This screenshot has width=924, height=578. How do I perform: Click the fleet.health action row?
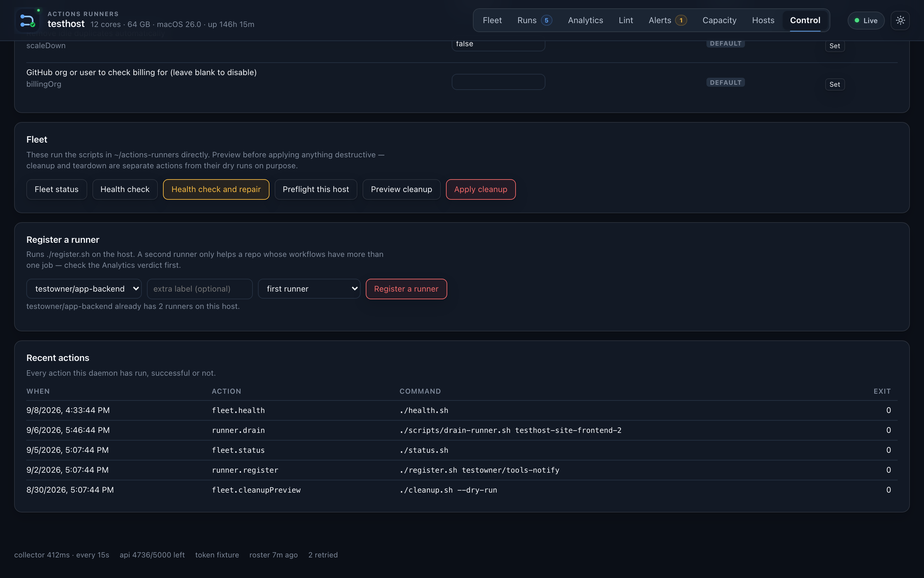click(x=462, y=410)
